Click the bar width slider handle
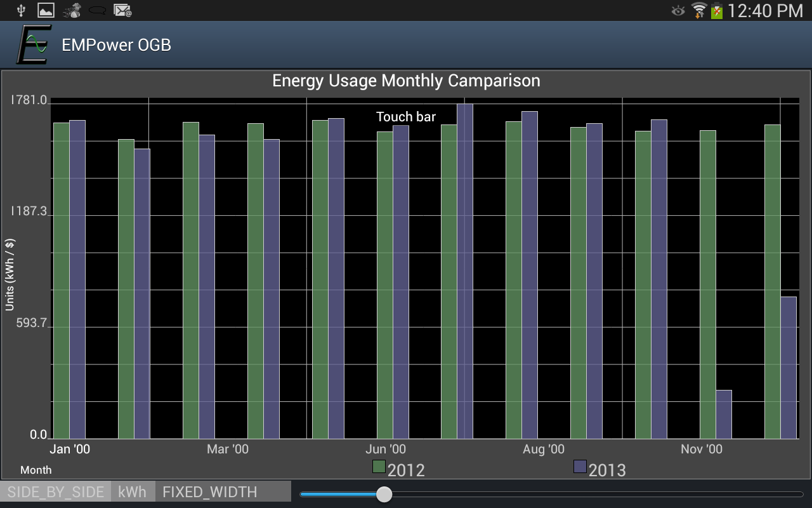This screenshot has width=812, height=508. pyautogui.click(x=384, y=494)
